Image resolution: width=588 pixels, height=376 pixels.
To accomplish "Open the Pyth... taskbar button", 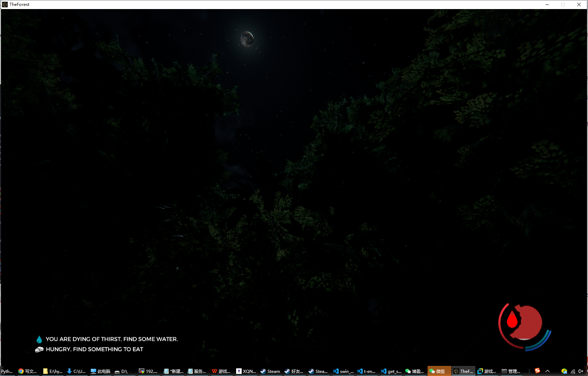I will [7, 371].
